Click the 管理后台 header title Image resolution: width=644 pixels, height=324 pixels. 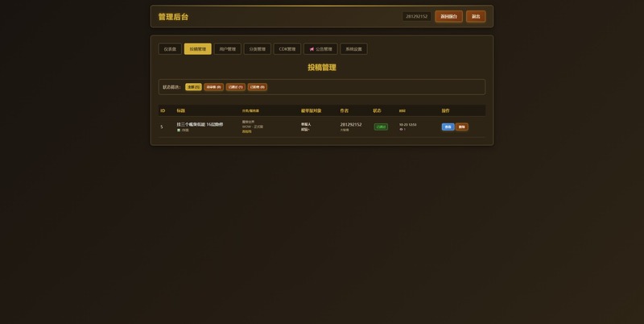(173, 17)
